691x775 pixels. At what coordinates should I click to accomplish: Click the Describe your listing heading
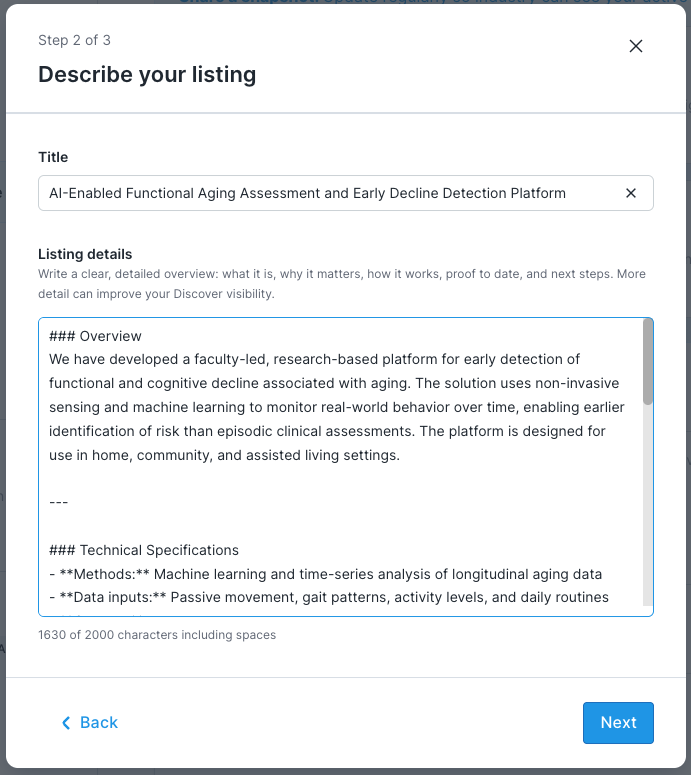click(x=147, y=74)
